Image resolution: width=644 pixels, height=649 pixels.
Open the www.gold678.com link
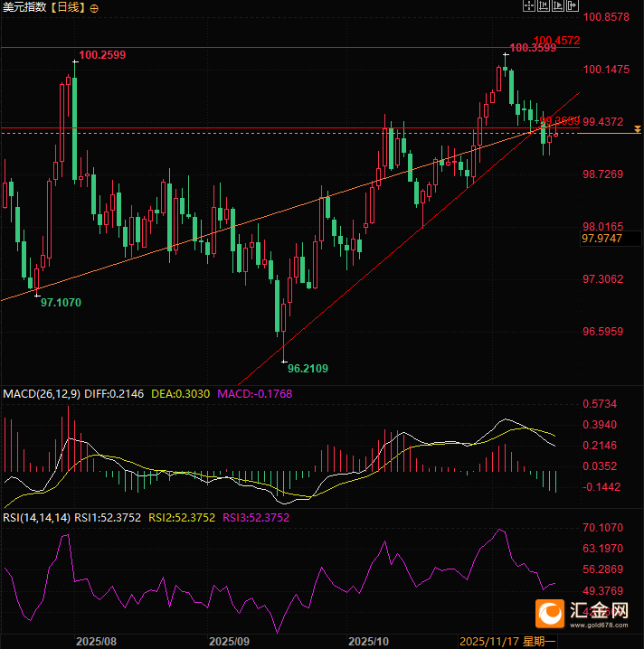click(599, 625)
